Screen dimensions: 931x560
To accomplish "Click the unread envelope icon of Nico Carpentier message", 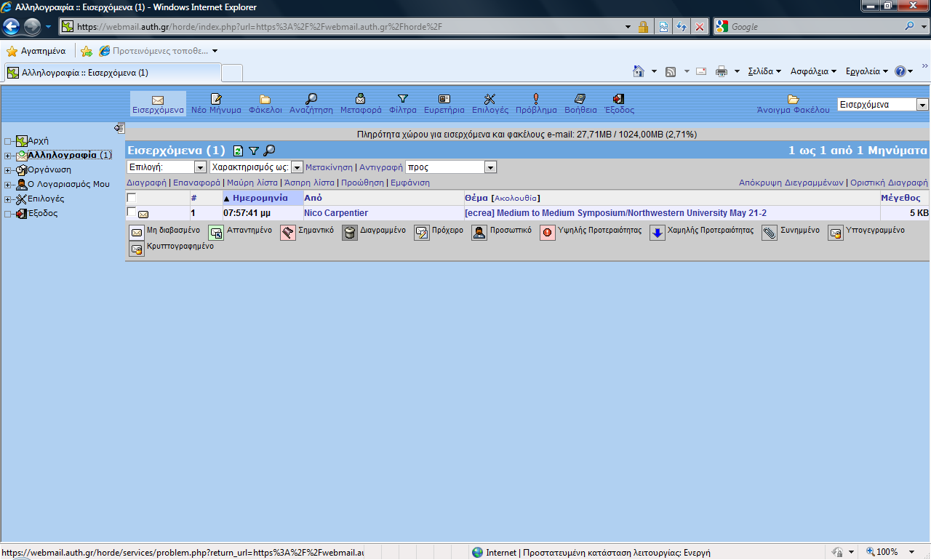I will tap(143, 214).
